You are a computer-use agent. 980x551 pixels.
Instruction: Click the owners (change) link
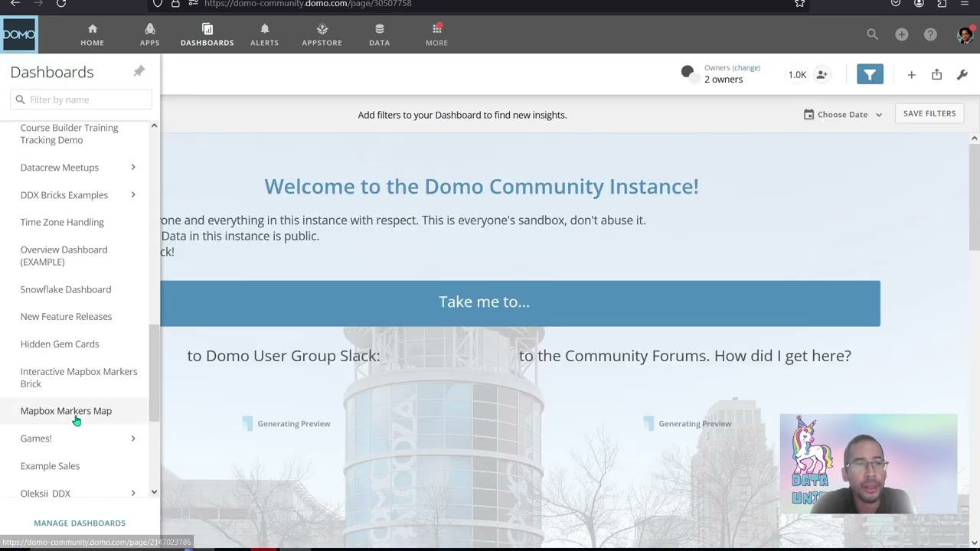tap(746, 68)
